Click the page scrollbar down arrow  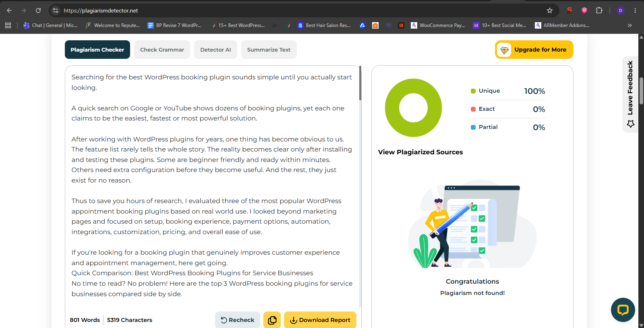[x=641, y=325]
